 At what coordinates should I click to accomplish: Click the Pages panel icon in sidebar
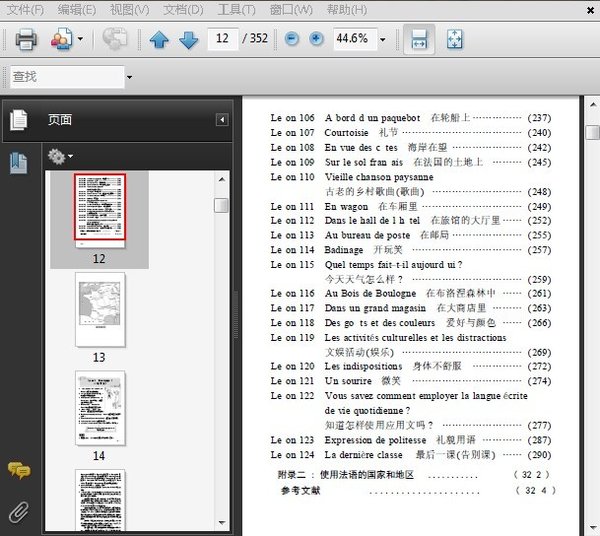pos(19,120)
